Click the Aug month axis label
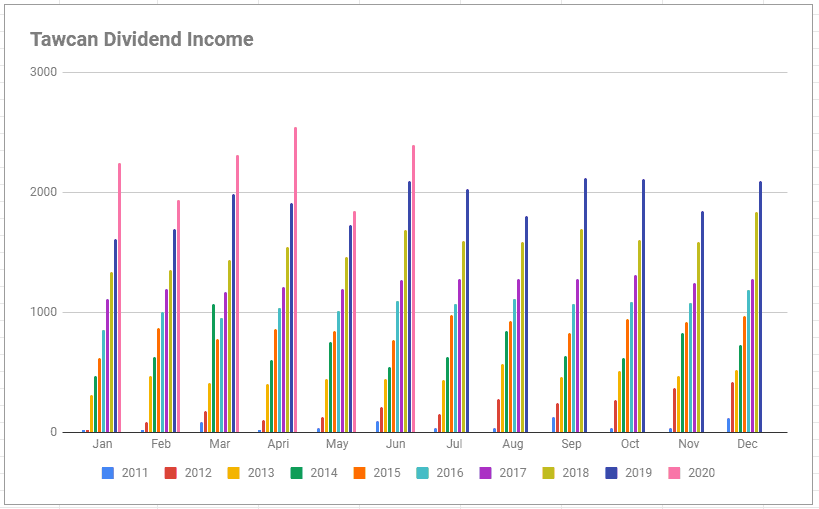This screenshot has height=509, width=819. point(513,444)
